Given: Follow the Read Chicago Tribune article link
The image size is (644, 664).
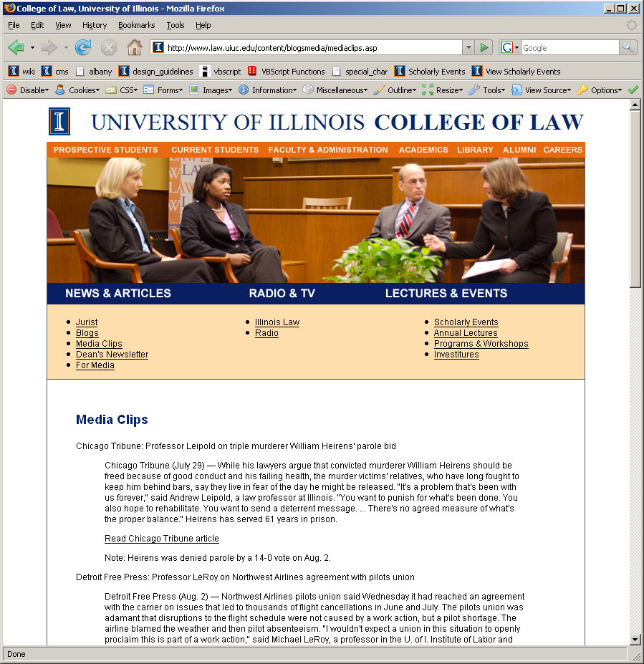Looking at the screenshot, I should point(162,539).
